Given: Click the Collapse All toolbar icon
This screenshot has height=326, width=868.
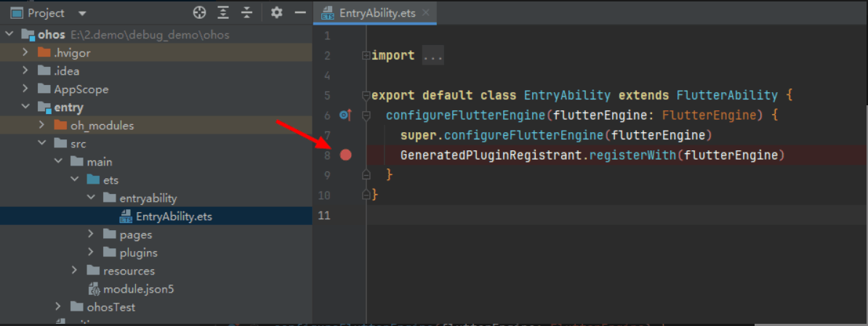Looking at the screenshot, I should [x=247, y=12].
